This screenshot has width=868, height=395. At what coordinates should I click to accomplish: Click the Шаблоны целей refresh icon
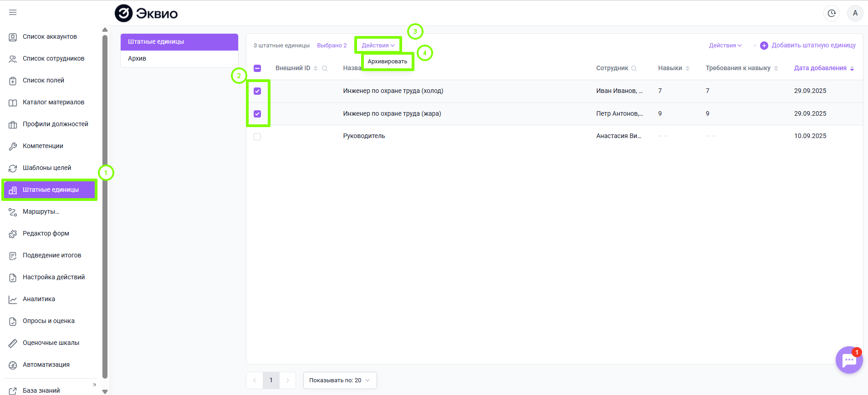pyautogui.click(x=13, y=168)
